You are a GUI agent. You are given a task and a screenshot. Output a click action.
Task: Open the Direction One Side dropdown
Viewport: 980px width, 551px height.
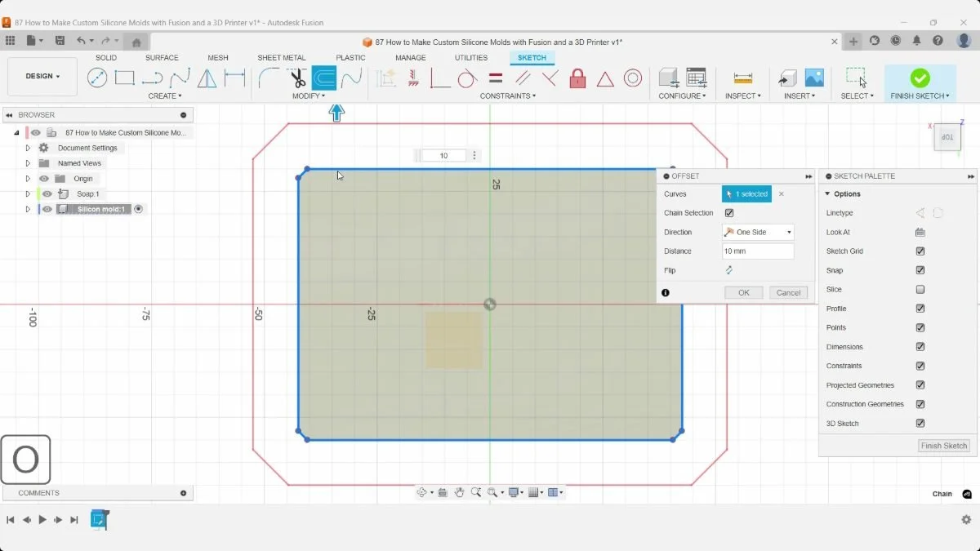pyautogui.click(x=758, y=232)
